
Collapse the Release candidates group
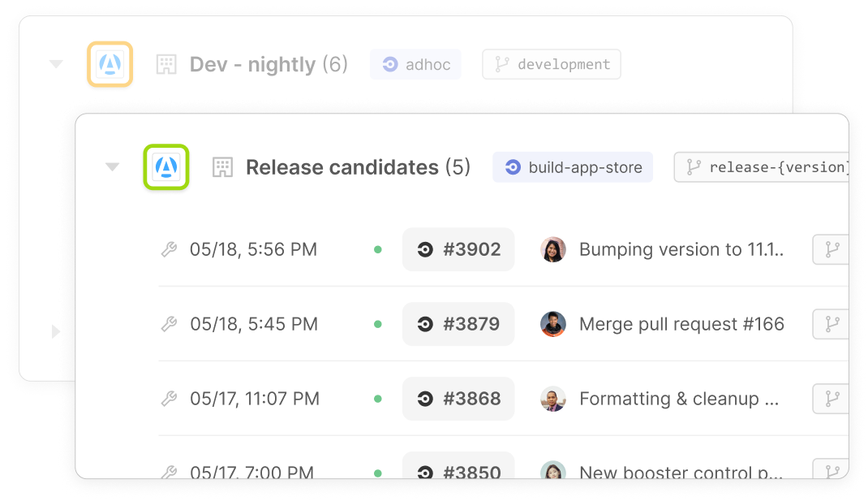coord(113,167)
